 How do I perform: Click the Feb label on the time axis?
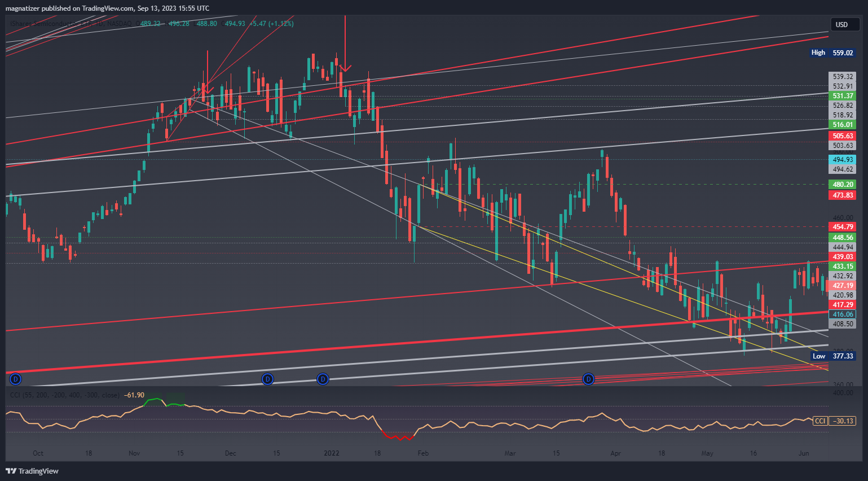pyautogui.click(x=423, y=453)
